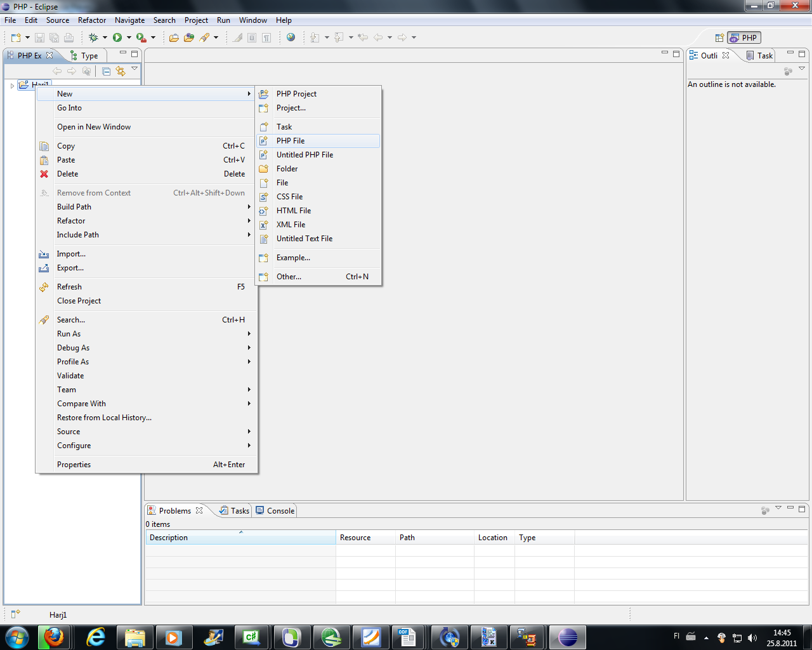
Task: Click Link with Editor arrows icon
Action: [121, 71]
